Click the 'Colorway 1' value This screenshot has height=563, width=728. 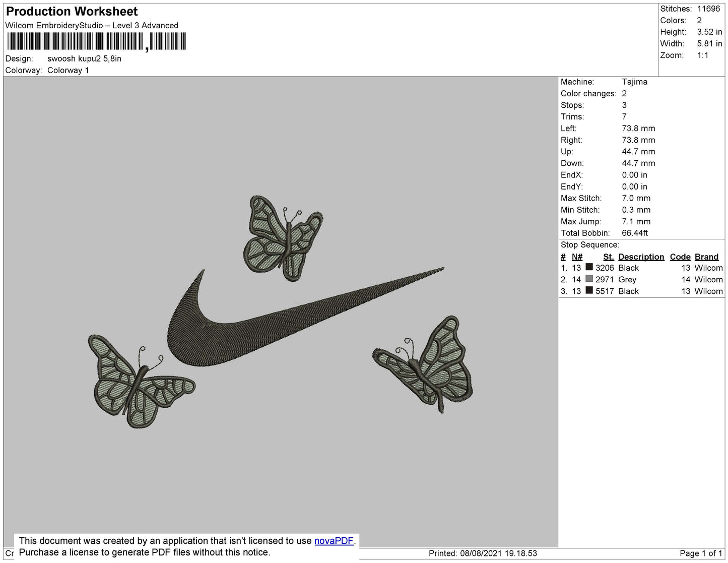[x=68, y=70]
